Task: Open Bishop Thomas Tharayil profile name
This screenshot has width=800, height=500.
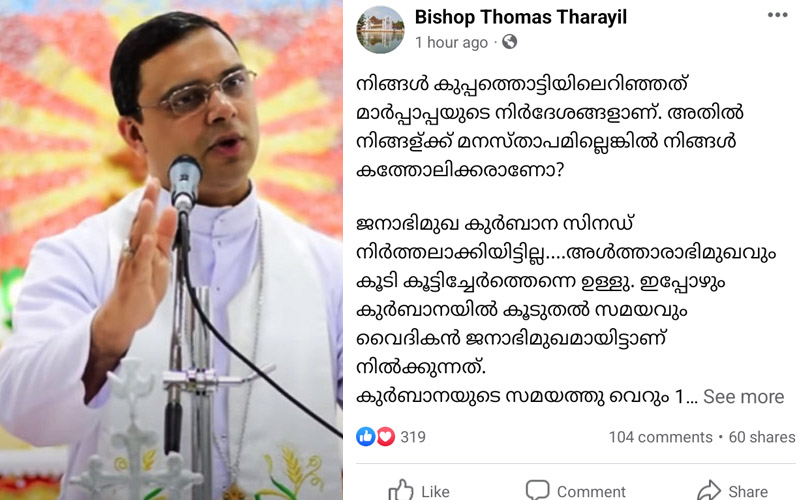Action: pyautogui.click(x=520, y=17)
